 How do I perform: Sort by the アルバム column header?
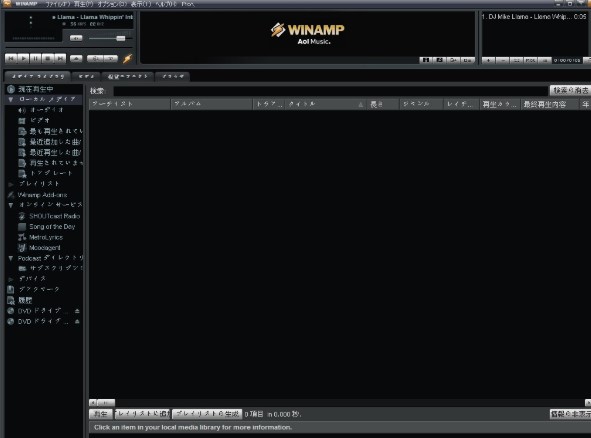211,104
